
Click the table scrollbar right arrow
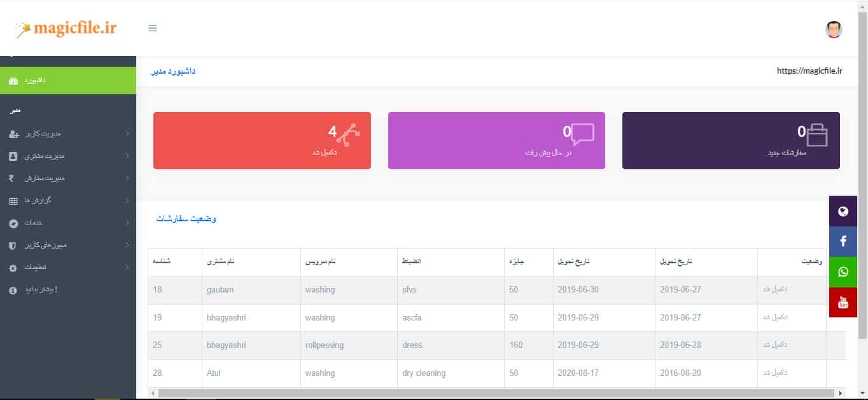click(841, 393)
